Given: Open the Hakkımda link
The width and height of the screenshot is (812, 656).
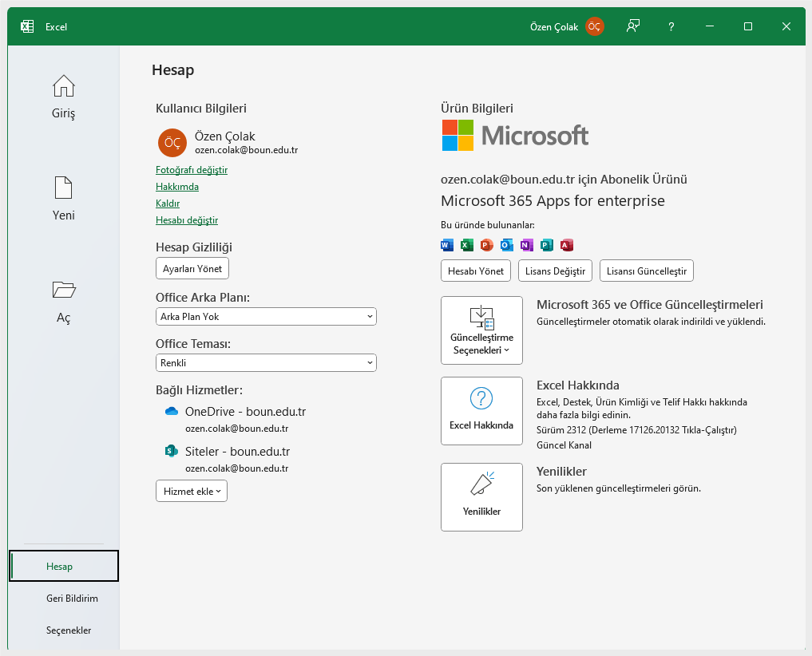Looking at the screenshot, I should [x=177, y=187].
